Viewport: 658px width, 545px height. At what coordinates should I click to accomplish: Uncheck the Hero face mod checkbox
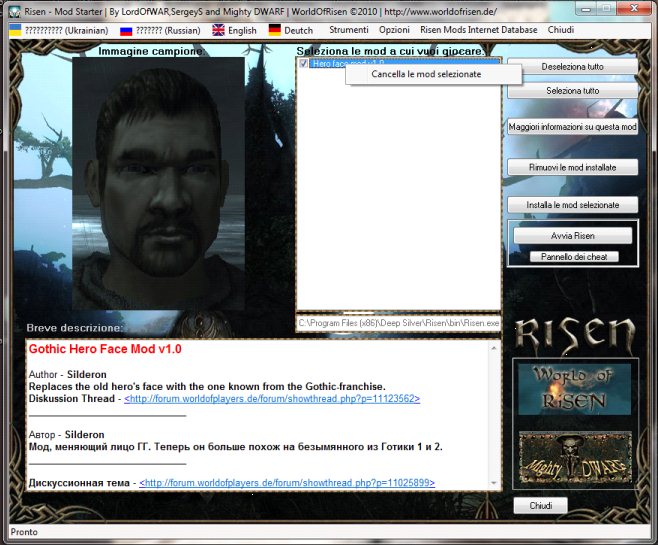click(x=303, y=63)
